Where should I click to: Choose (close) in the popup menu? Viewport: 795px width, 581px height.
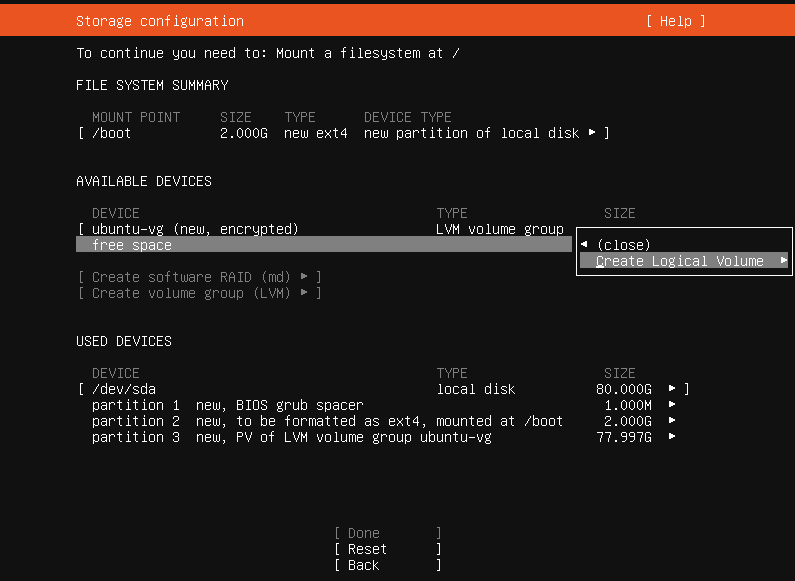[x=623, y=245]
